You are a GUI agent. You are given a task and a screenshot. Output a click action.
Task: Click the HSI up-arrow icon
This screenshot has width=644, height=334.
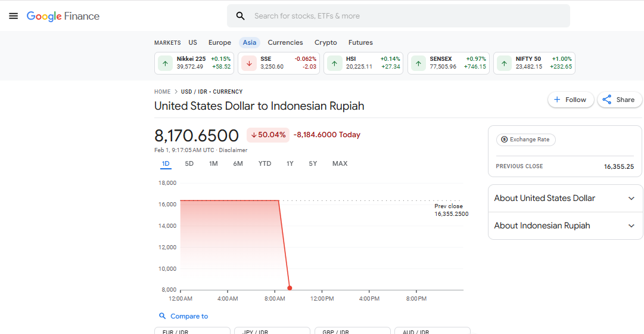coord(335,63)
